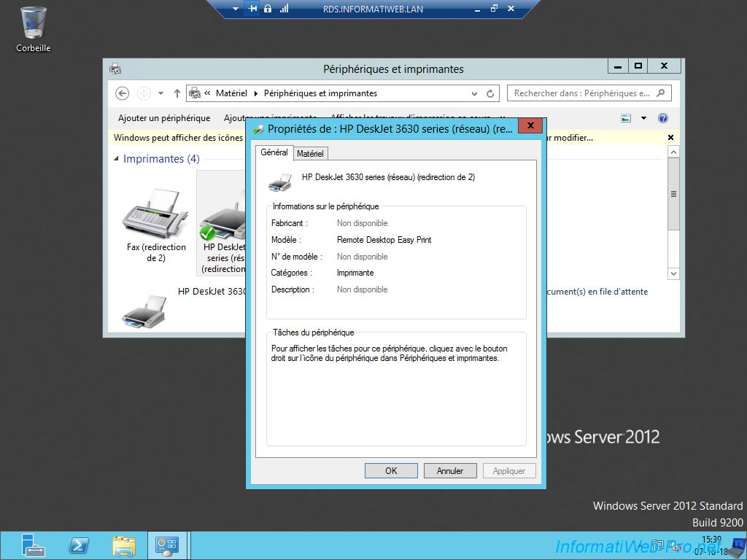The width and height of the screenshot is (747, 560).
Task: Click the signal strength icon on the RDP bar
Action: point(285,9)
